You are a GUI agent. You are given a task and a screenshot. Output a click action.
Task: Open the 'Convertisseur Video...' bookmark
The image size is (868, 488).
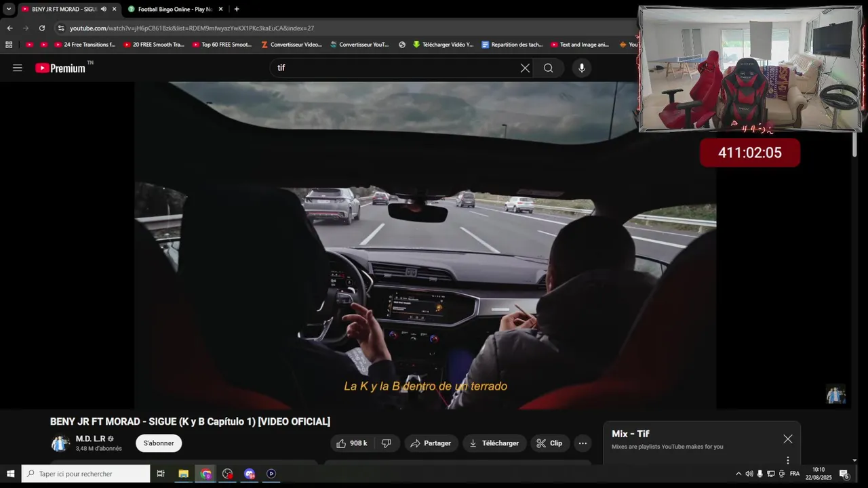pyautogui.click(x=292, y=45)
